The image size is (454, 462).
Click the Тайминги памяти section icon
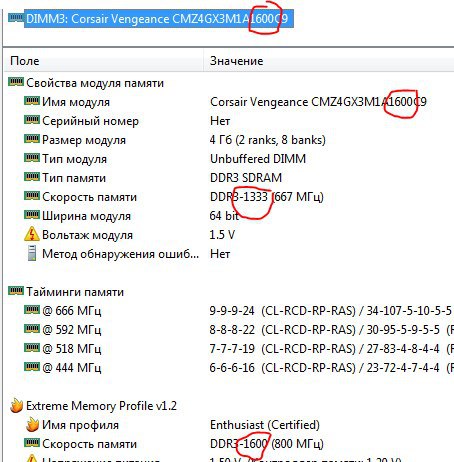point(16,291)
